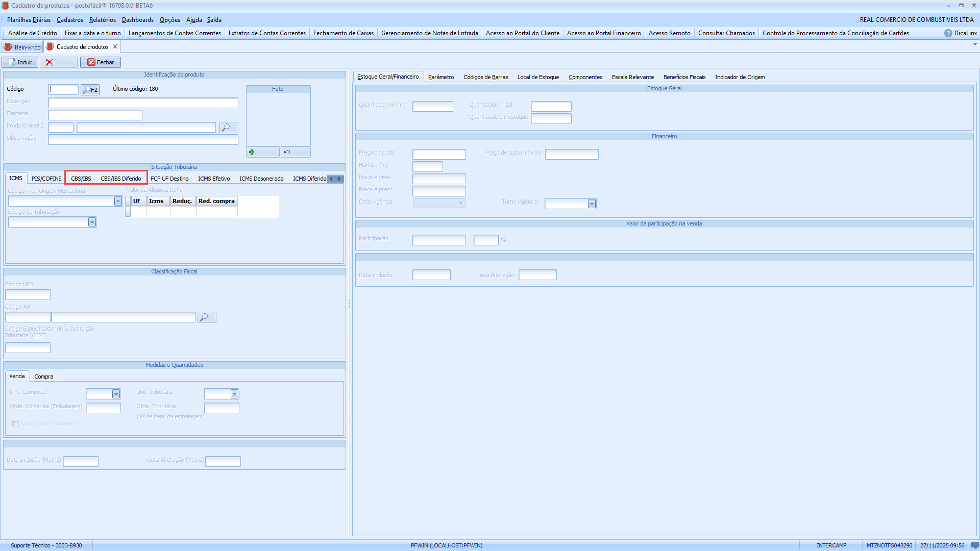
Task: Click the chat icon in status bar
Action: pos(974,545)
